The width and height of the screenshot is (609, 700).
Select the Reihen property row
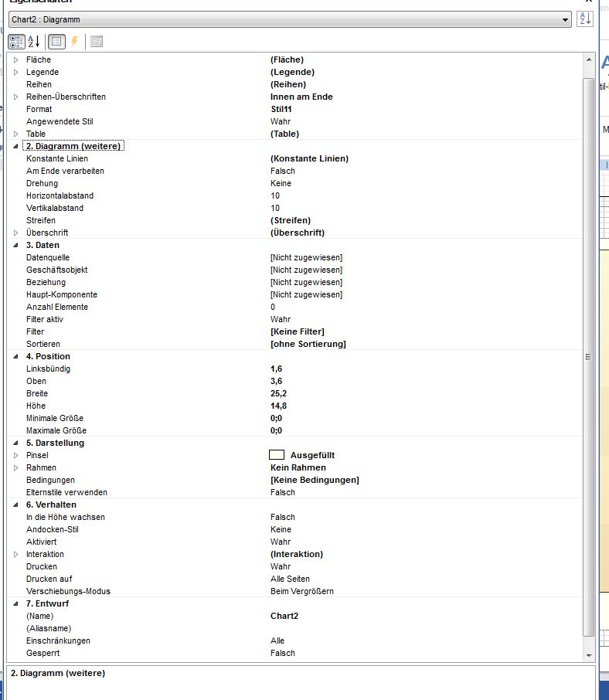point(294,84)
